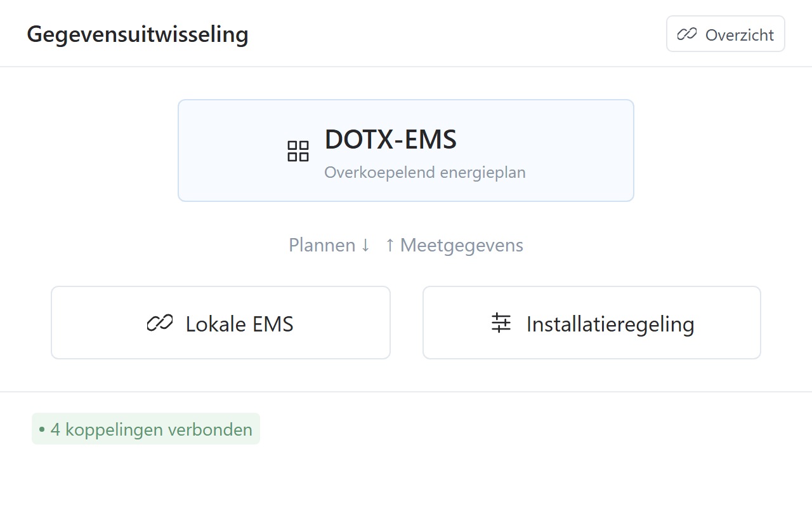Click the Gegevensuitwisseling page heading
The width and height of the screenshot is (812, 508).
point(138,34)
